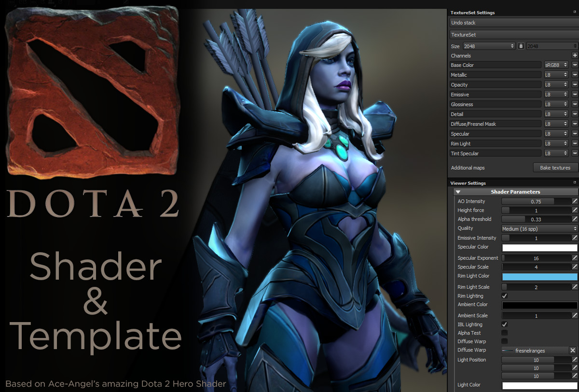The width and height of the screenshot is (579, 392).
Task: Click the Glossiness channel name field
Action: click(496, 104)
